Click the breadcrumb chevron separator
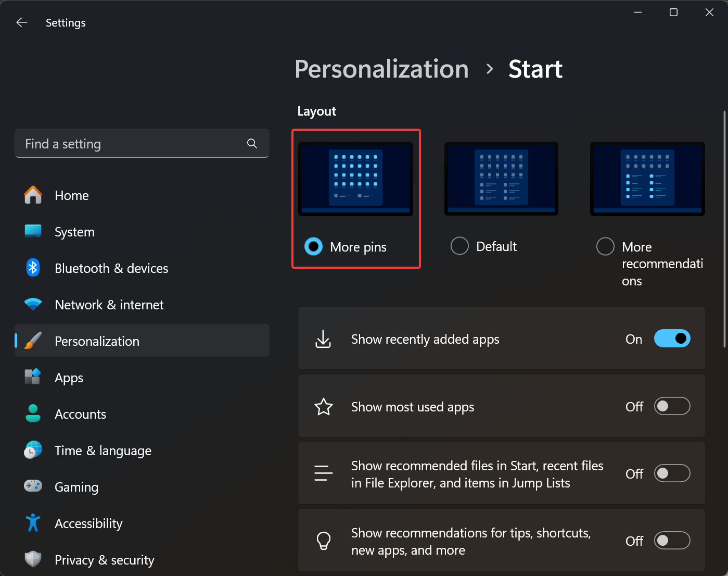 coord(489,69)
